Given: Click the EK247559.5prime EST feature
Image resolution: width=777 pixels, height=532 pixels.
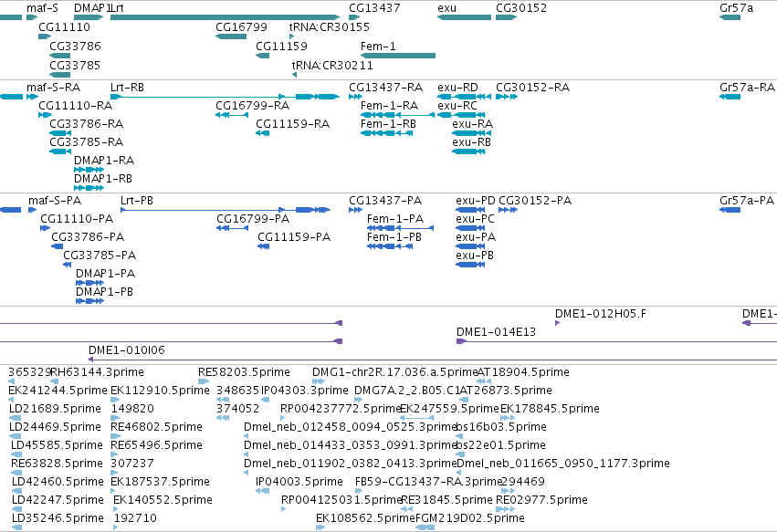Looking at the screenshot, I should pos(416,418).
